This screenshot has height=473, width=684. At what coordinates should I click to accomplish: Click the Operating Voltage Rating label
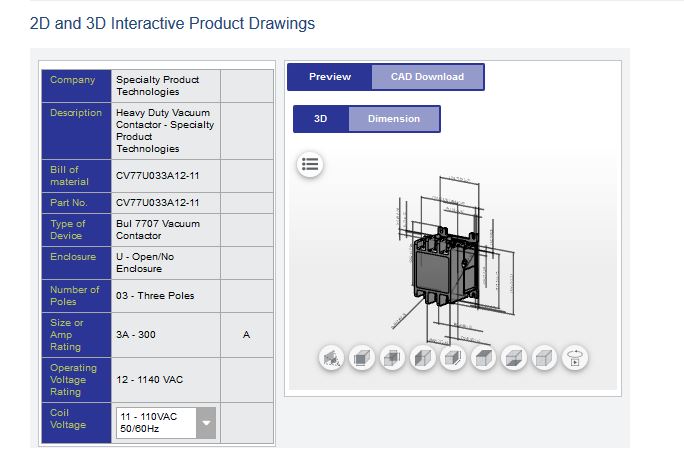coord(76,380)
